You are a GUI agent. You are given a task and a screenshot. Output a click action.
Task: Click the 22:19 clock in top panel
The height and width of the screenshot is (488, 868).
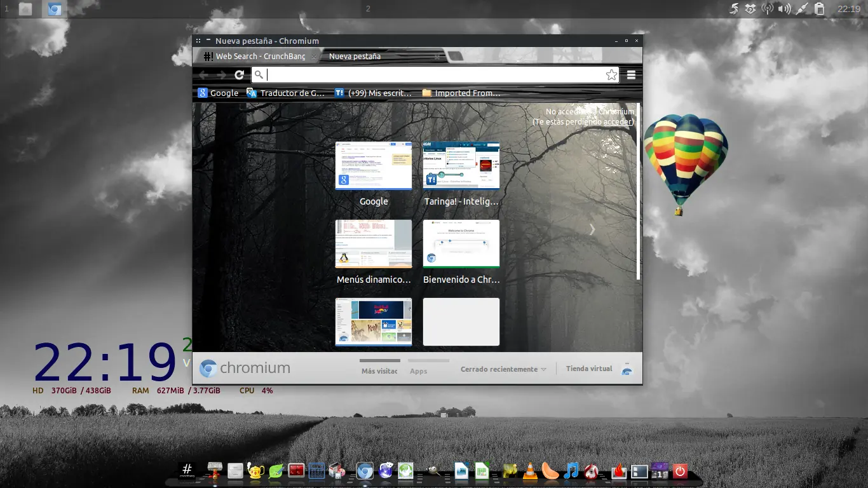click(848, 9)
